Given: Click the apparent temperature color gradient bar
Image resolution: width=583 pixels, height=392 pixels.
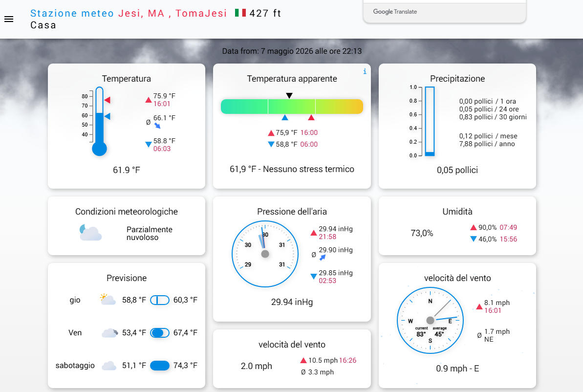Looking at the screenshot, I should (x=292, y=107).
